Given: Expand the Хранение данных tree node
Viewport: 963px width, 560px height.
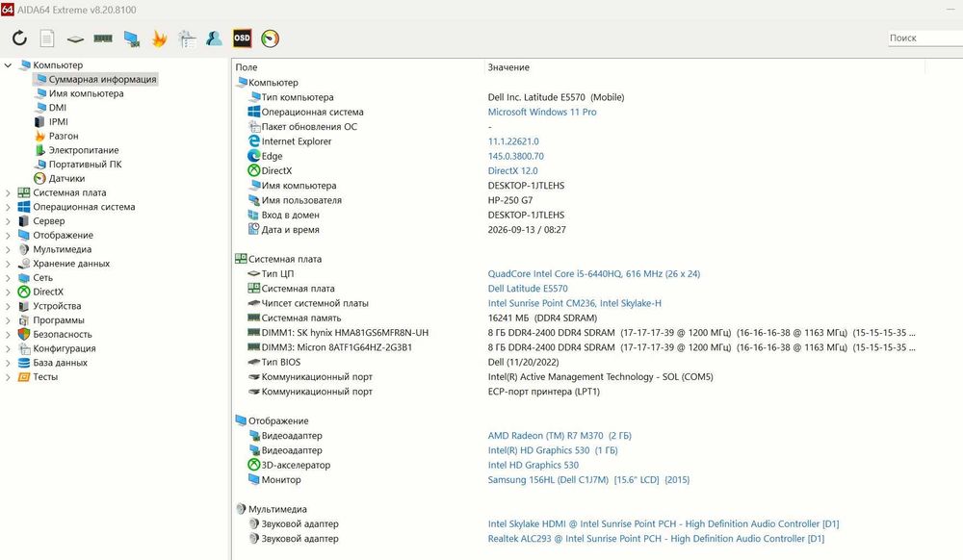Looking at the screenshot, I should pos(8,263).
